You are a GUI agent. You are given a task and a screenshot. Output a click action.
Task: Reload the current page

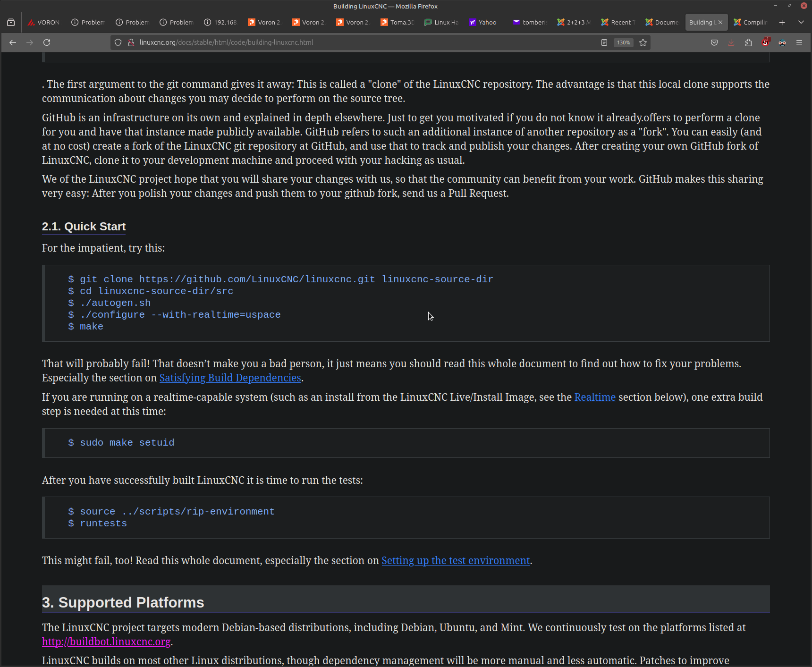[x=47, y=42]
